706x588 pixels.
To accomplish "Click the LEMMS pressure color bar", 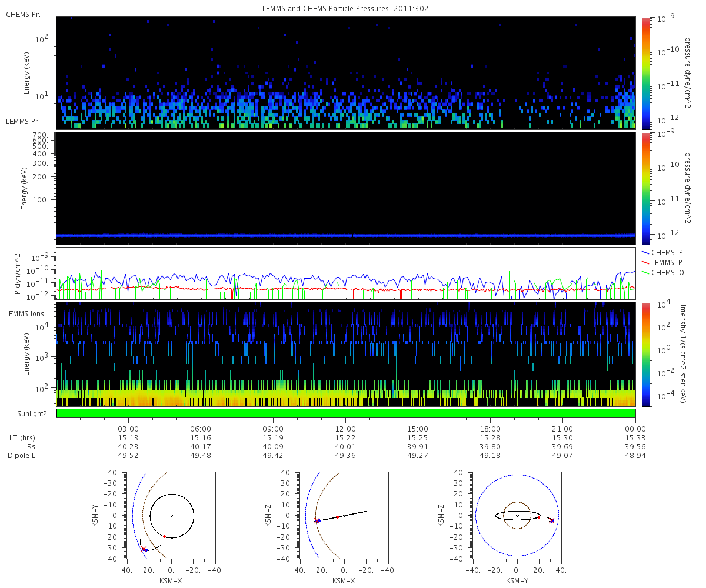I will 645,188.
